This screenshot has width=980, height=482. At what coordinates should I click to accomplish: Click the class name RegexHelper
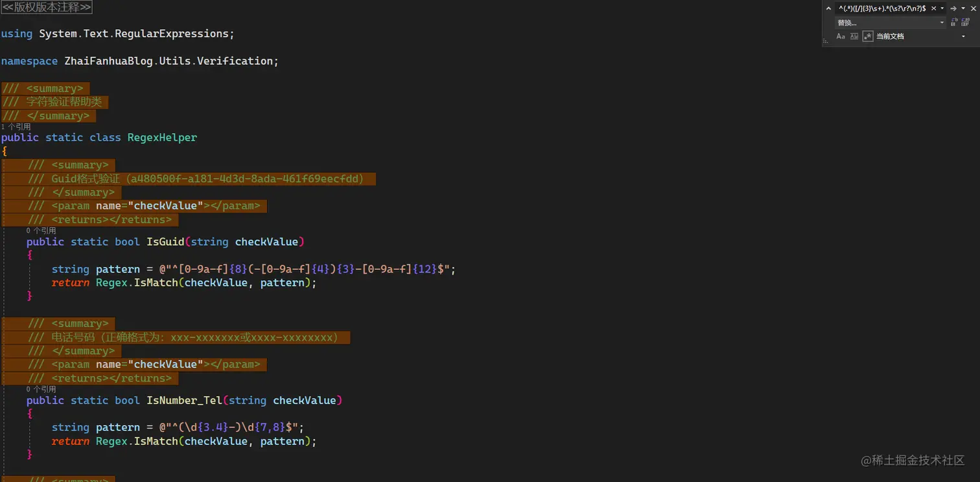162,138
